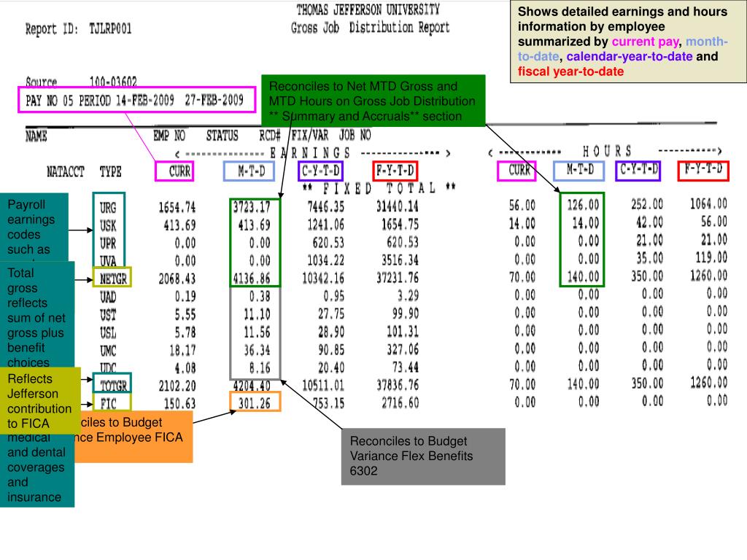Select the JOB NO column header
The width and height of the screenshot is (747, 560).
pos(355,135)
